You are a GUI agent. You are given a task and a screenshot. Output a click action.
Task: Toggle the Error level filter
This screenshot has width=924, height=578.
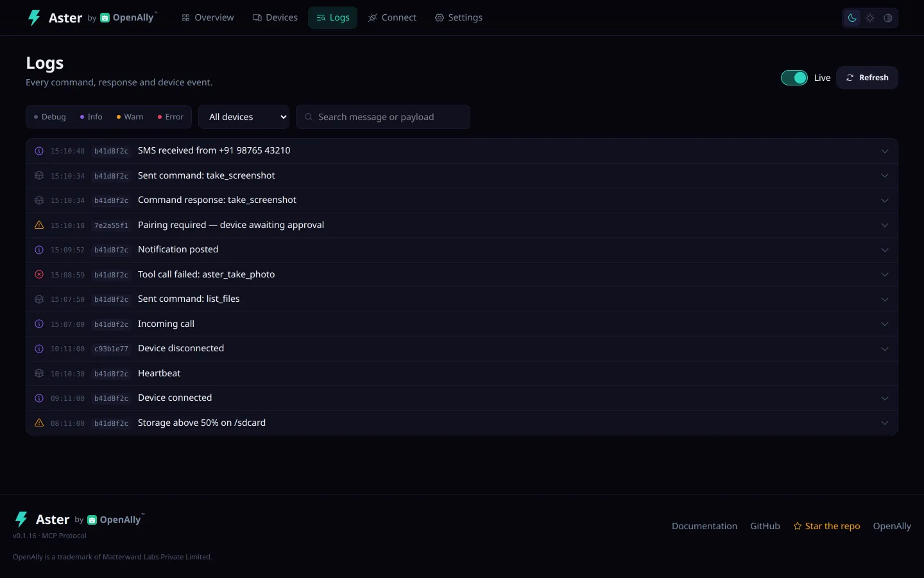(x=171, y=117)
